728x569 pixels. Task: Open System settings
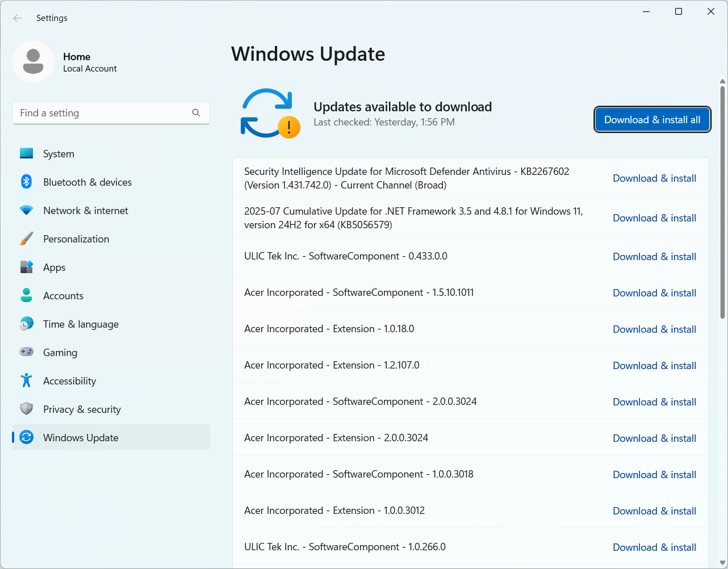pyautogui.click(x=111, y=153)
